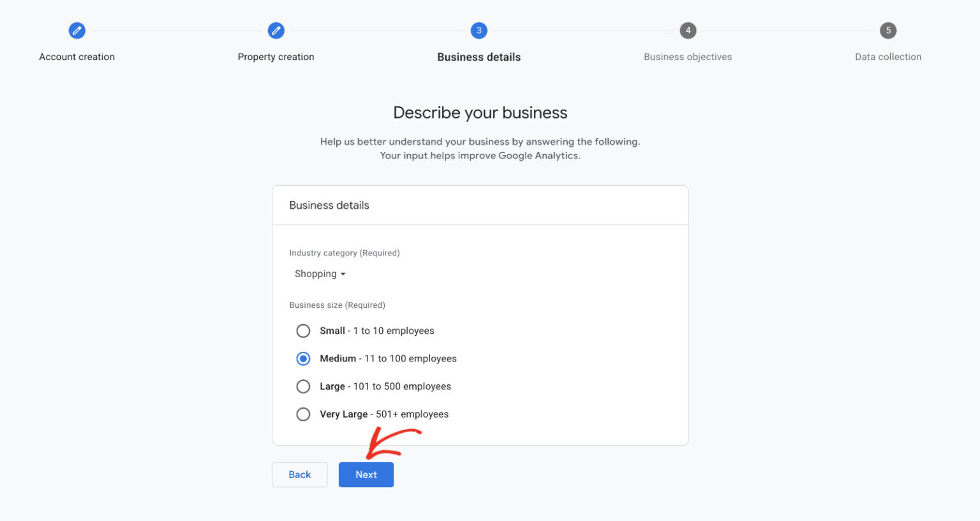Click the Industry category (Required) label

[345, 253]
